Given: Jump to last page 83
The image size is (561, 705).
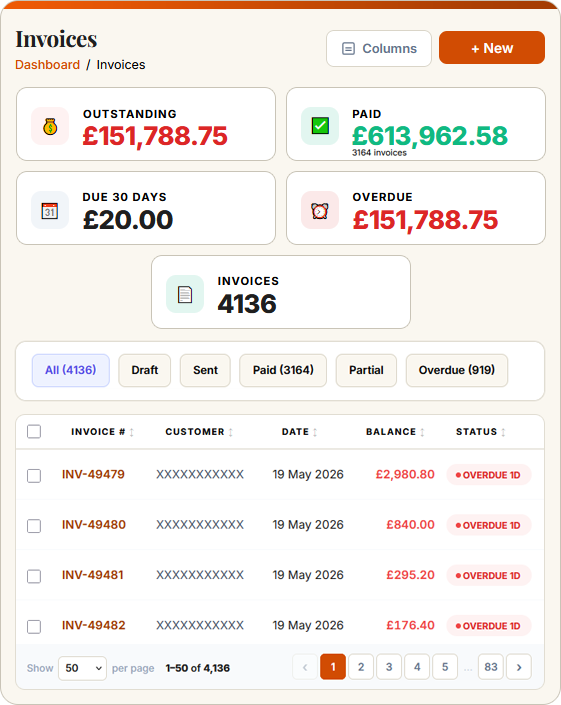Looking at the screenshot, I should click(491, 667).
